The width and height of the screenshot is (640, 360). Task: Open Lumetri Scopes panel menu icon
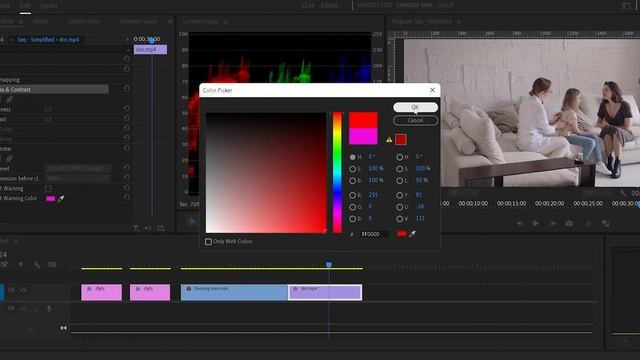225,21
